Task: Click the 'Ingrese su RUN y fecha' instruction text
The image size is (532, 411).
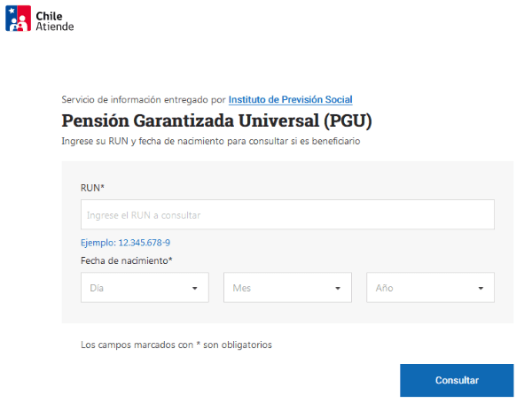Action: click(211, 141)
